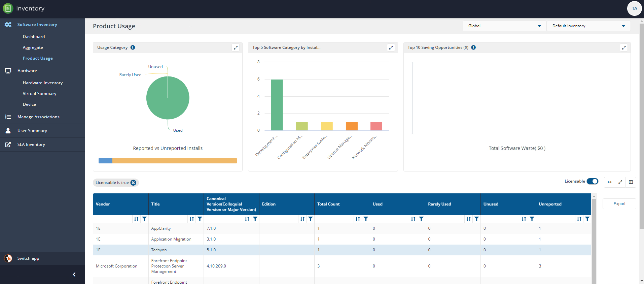
Task: Filter the Title column
Action: pyautogui.click(x=200, y=219)
